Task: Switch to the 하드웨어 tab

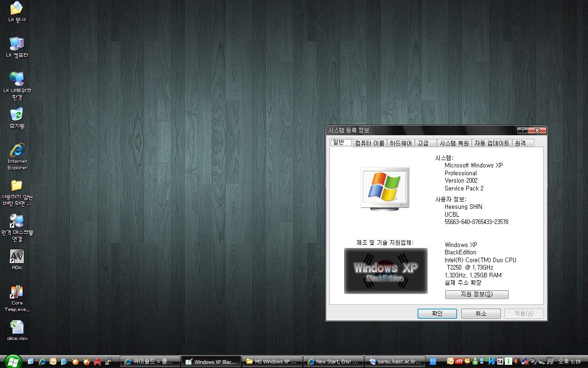Action: [401, 143]
